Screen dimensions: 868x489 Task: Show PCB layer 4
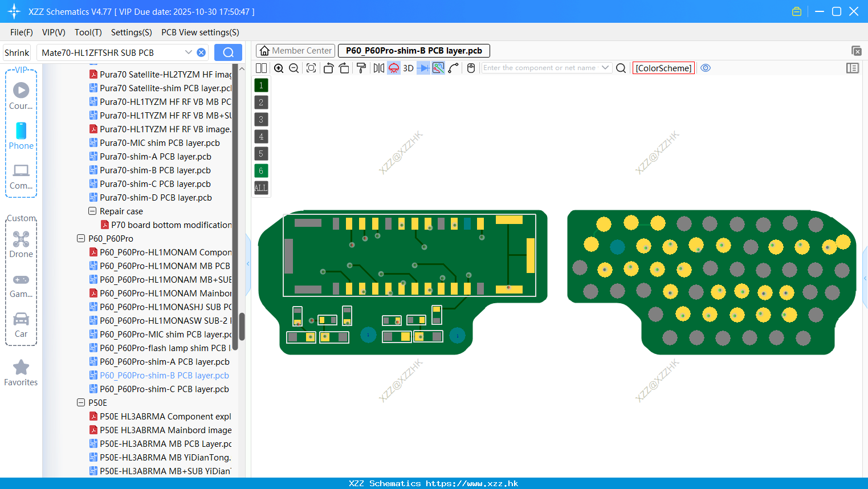(x=261, y=137)
